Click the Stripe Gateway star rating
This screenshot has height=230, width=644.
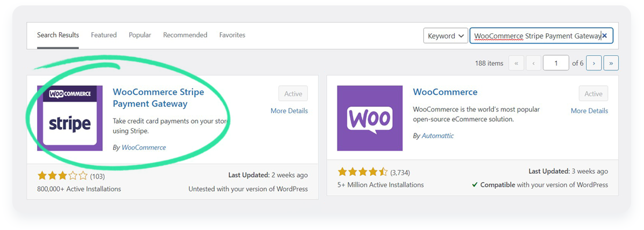point(62,175)
